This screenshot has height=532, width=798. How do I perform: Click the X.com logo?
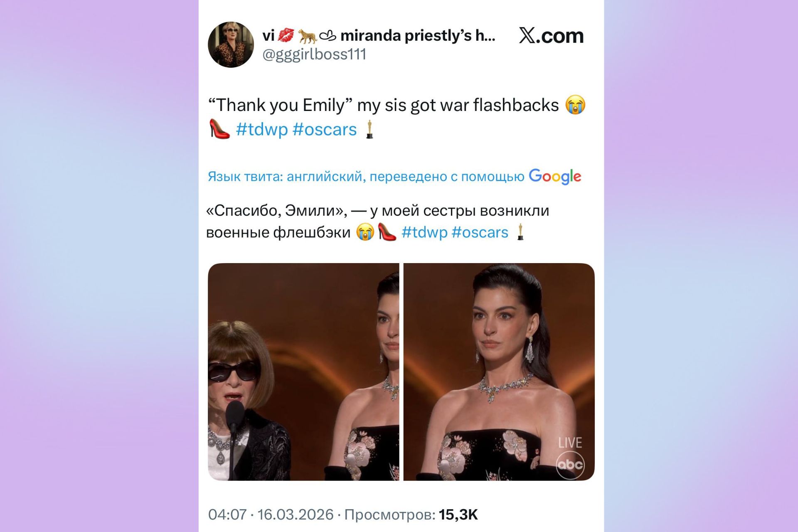(x=551, y=36)
